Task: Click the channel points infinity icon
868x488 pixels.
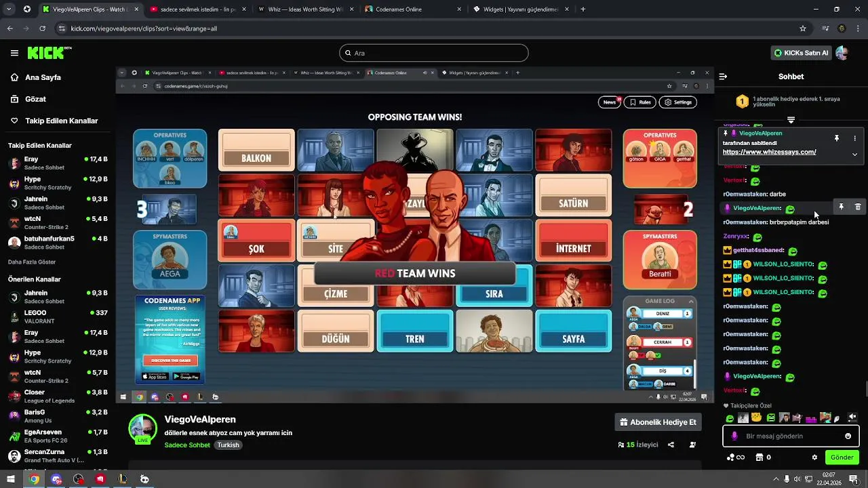Action: 735,457
